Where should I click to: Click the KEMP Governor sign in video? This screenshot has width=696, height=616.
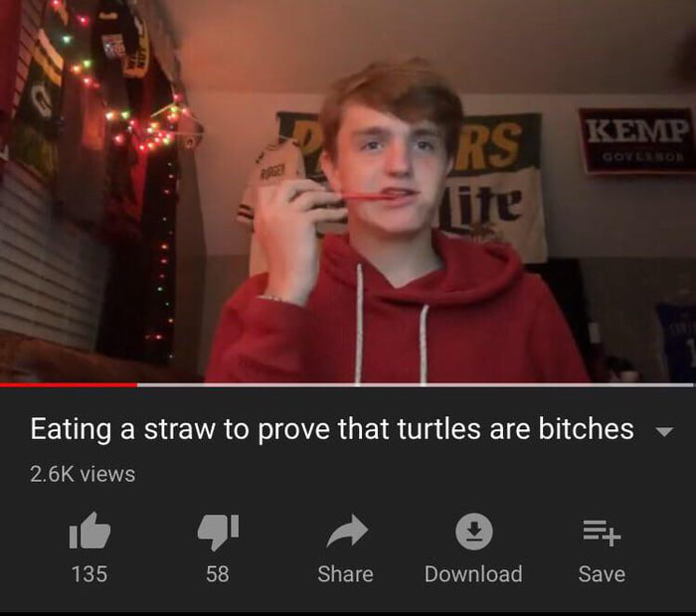pos(637,140)
